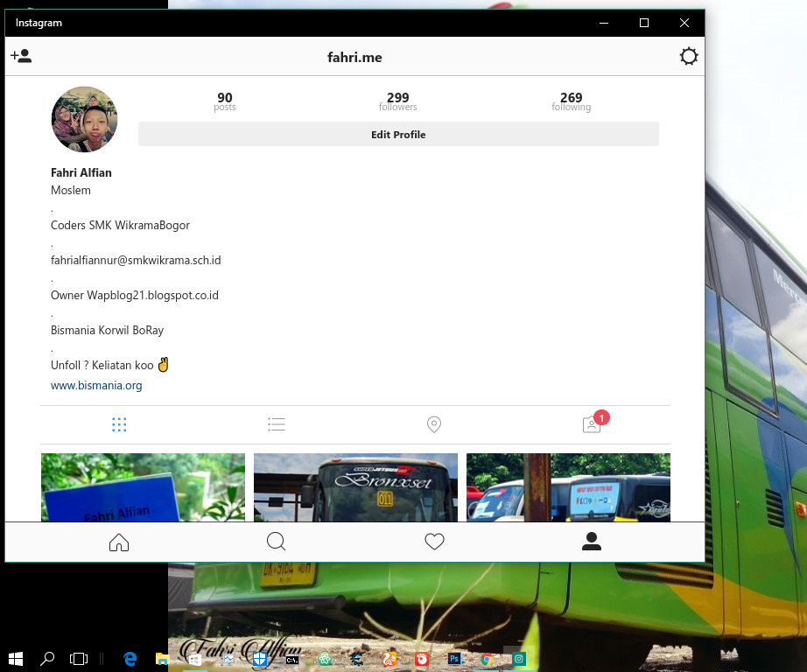The width and height of the screenshot is (807, 672).
Task: Select Instagram app on taskbar
Action: pos(519,659)
